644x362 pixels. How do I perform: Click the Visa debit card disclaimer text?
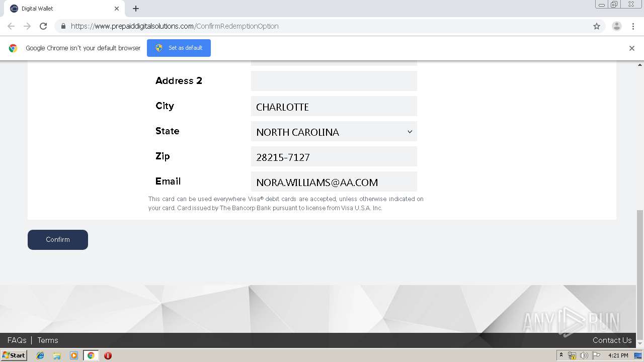pyautogui.click(x=286, y=204)
